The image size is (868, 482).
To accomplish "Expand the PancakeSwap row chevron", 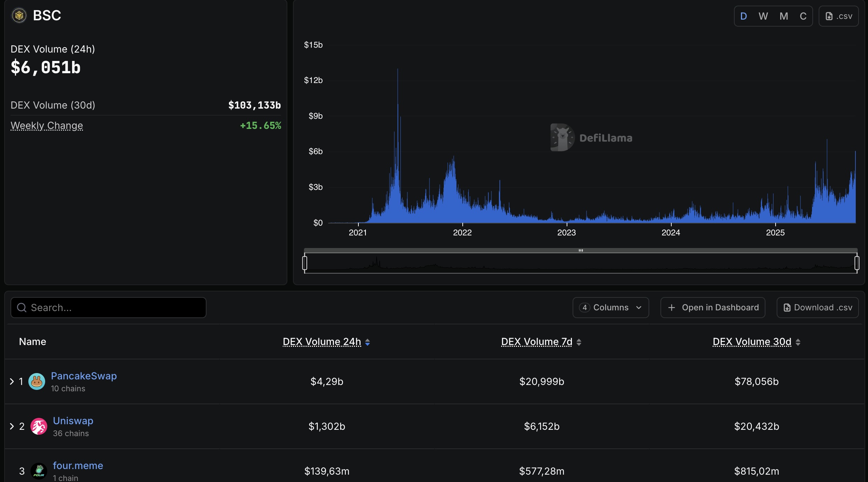I will (12, 381).
